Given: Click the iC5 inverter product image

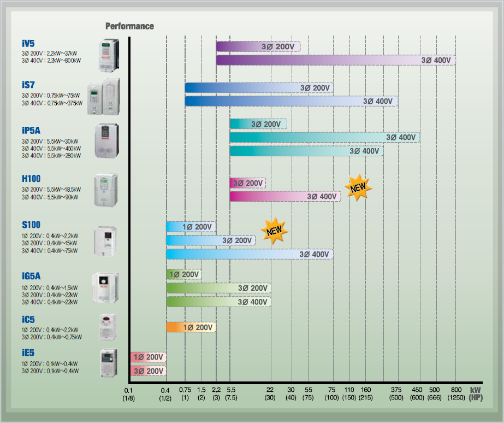Looking at the screenshot, I should (108, 327).
